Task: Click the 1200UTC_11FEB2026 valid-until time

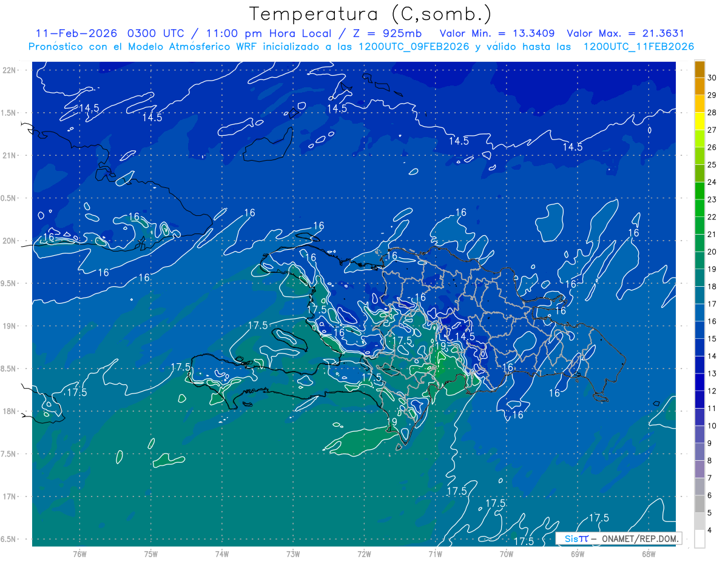Action: pyautogui.click(x=638, y=47)
